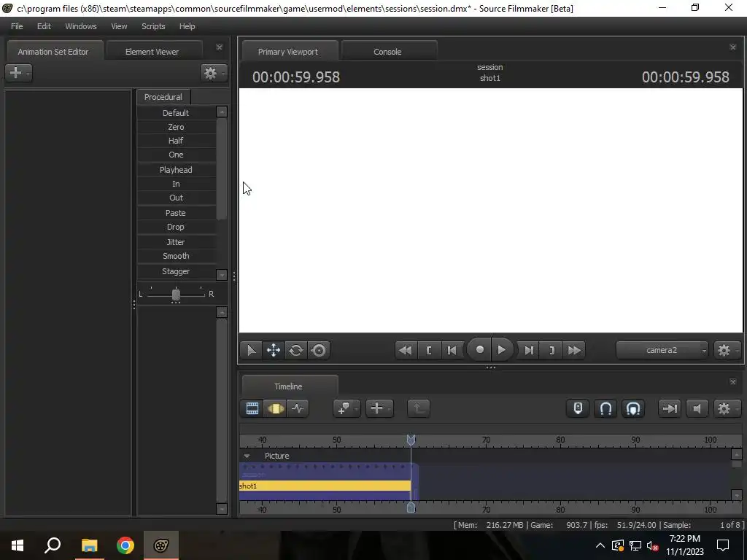The width and height of the screenshot is (747, 560).
Task: Apply the Jitter procedural preset
Action: click(x=176, y=242)
